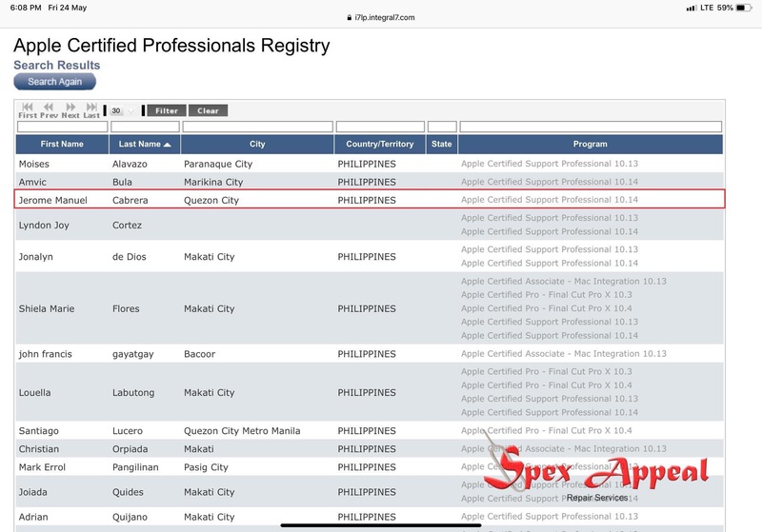Sort by City column header
Image resolution: width=762 pixels, height=532 pixels.
[257, 145]
